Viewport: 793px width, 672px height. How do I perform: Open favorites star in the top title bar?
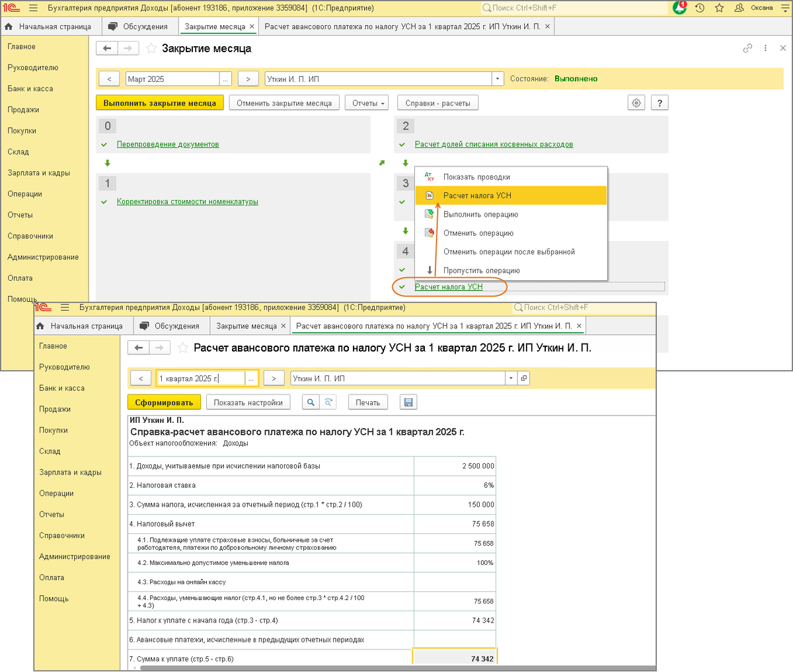click(x=720, y=8)
